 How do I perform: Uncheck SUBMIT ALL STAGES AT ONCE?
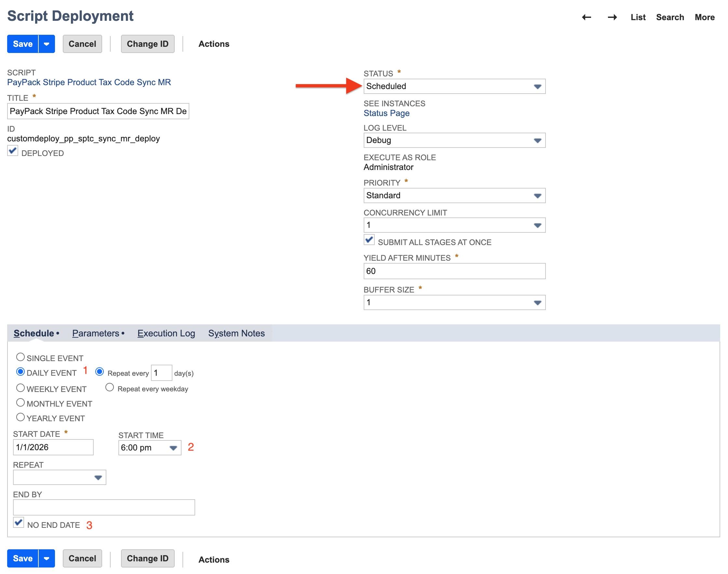tap(369, 240)
